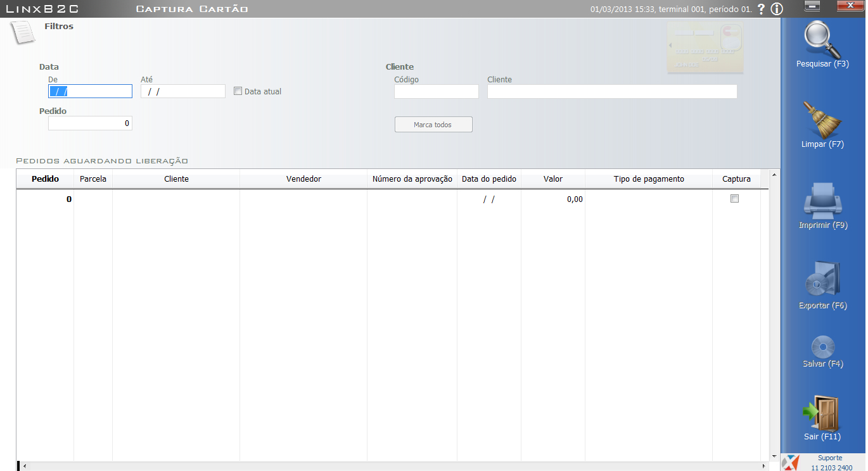Open the information circle icon
868x471 pixels.
pyautogui.click(x=777, y=9)
